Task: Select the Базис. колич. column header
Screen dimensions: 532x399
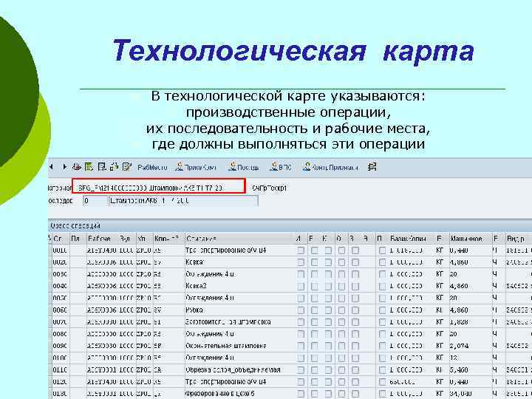Action: [411, 239]
